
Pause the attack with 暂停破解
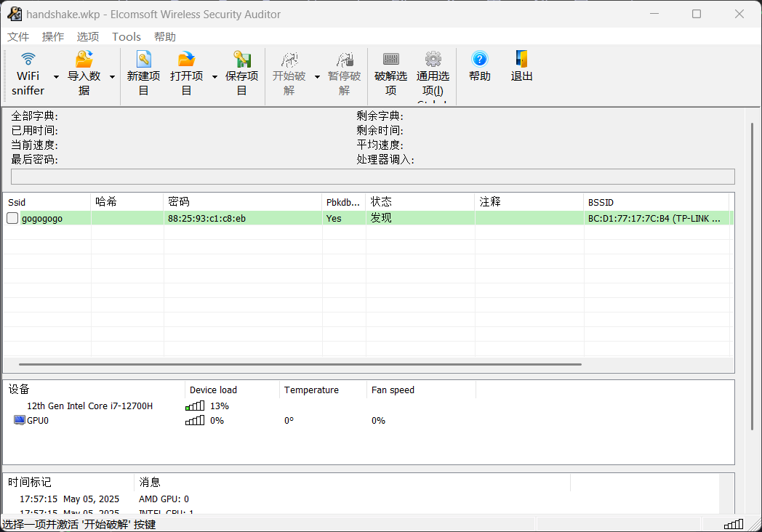pos(344,74)
